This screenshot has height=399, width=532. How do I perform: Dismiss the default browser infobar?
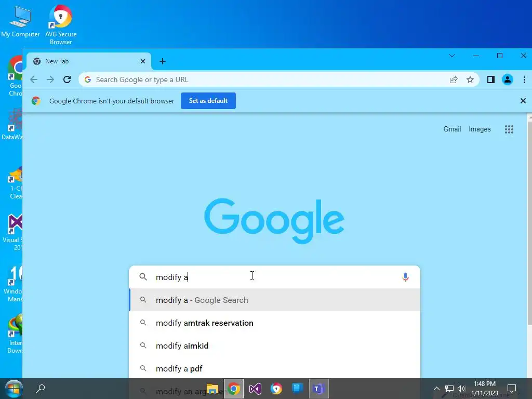click(523, 101)
